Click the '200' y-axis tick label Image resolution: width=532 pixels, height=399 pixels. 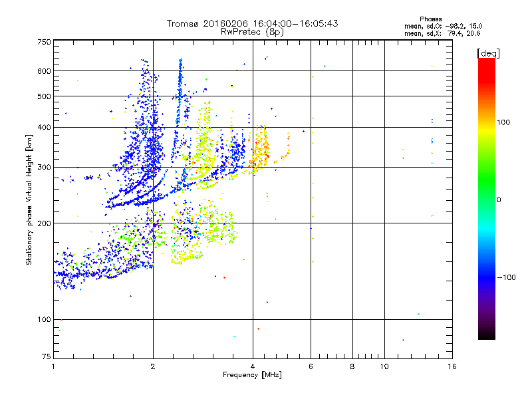(44, 223)
